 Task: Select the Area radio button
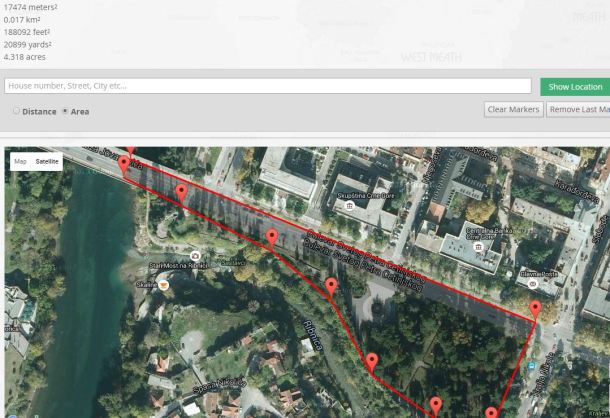[x=65, y=111]
